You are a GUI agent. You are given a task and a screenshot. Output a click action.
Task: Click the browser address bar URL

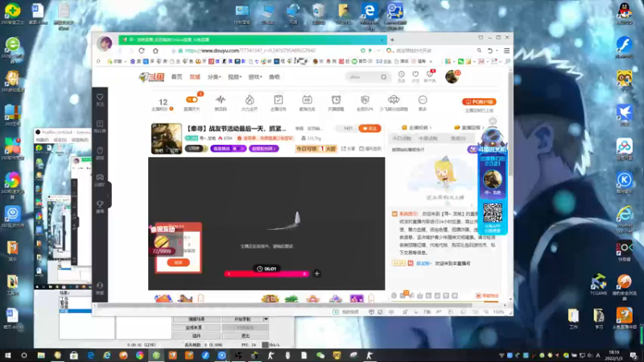[x=250, y=51]
